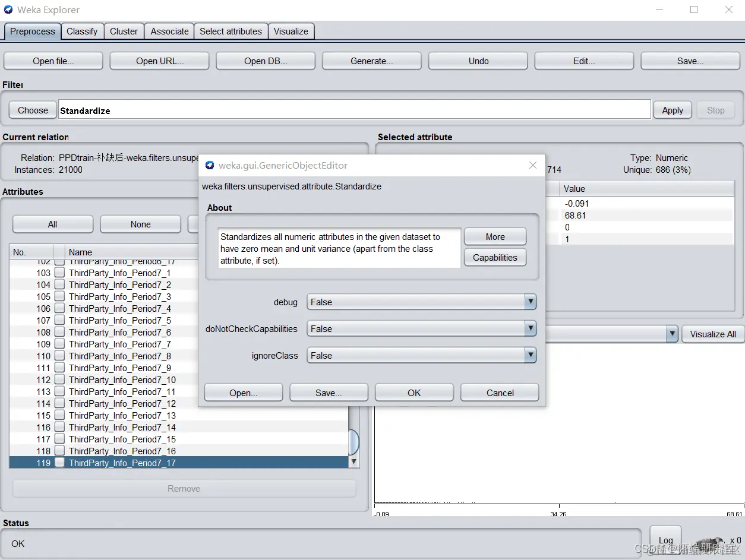Open the Select attributes tab
745x560 pixels.
tap(231, 31)
